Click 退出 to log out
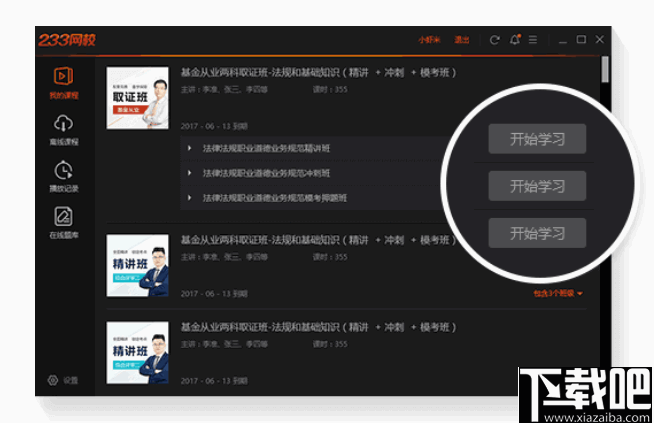Viewport: 654px width, 423px height. click(x=462, y=40)
